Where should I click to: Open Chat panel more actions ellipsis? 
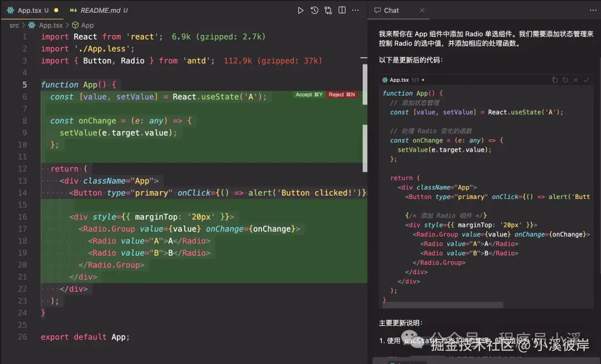click(x=593, y=11)
